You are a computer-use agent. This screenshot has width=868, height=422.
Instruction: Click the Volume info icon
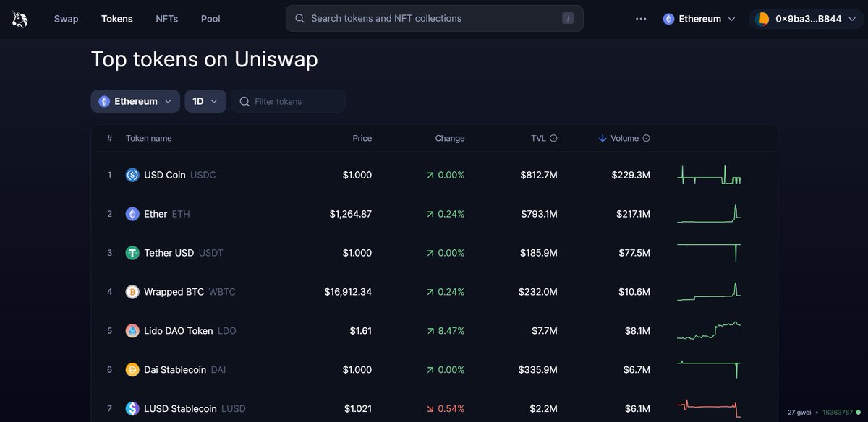click(647, 138)
